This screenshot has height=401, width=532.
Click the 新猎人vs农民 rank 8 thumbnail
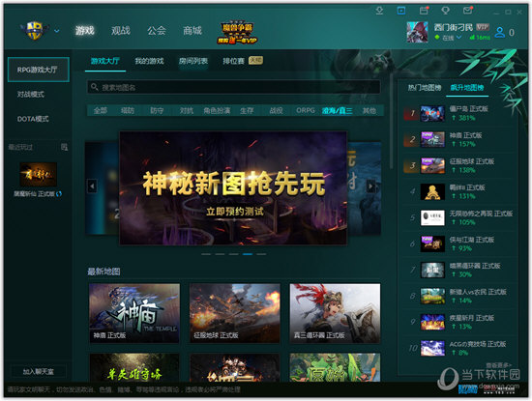pyautogui.click(x=432, y=297)
